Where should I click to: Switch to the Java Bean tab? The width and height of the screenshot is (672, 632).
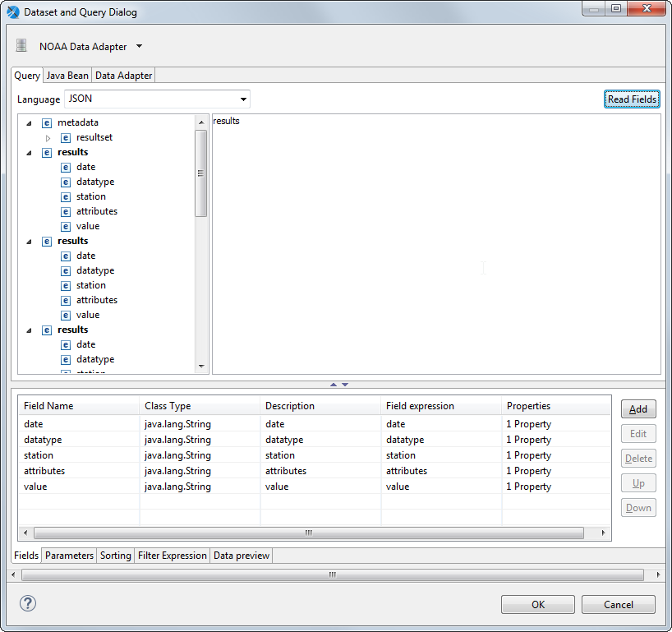[x=67, y=76]
